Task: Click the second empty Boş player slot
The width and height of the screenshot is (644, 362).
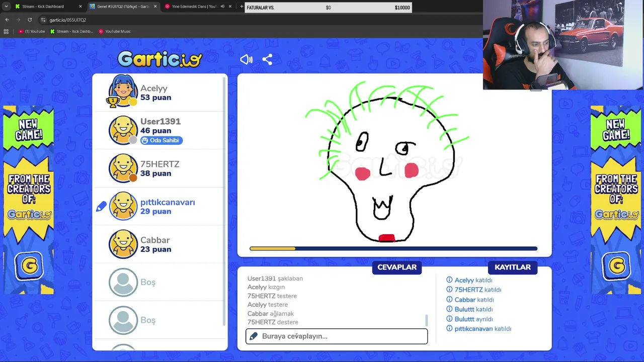Action: click(x=123, y=320)
